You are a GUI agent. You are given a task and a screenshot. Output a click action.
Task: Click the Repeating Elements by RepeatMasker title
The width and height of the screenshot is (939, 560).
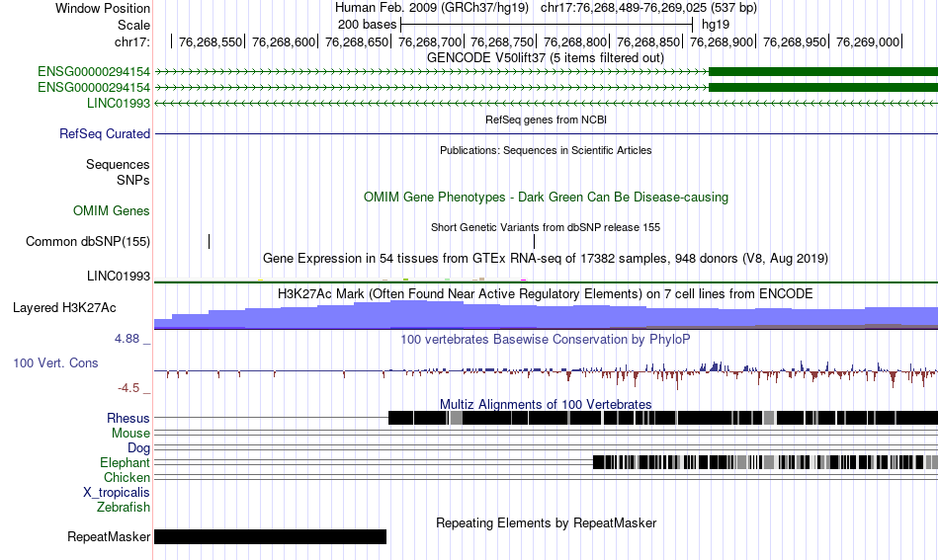pos(547,522)
